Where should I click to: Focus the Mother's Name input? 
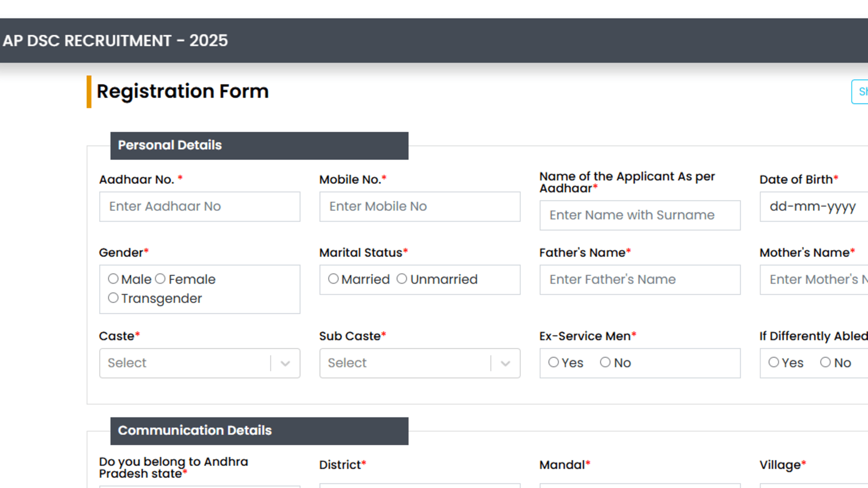coord(814,280)
